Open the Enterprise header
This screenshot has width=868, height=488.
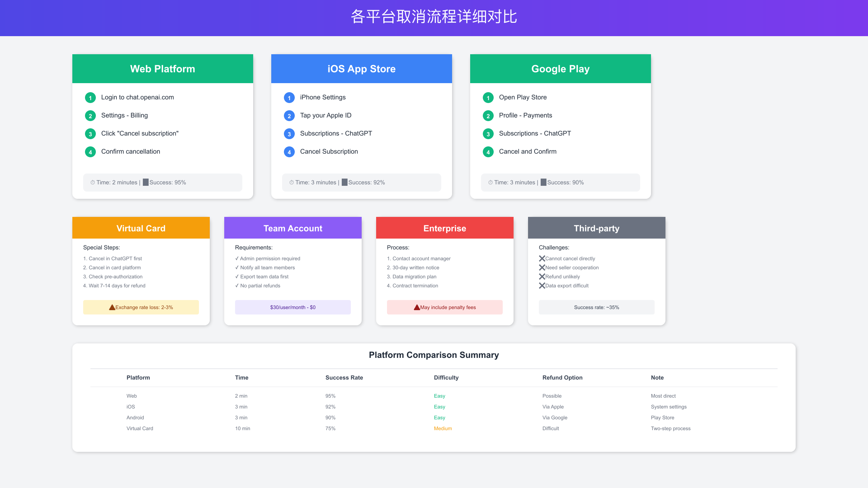point(445,228)
